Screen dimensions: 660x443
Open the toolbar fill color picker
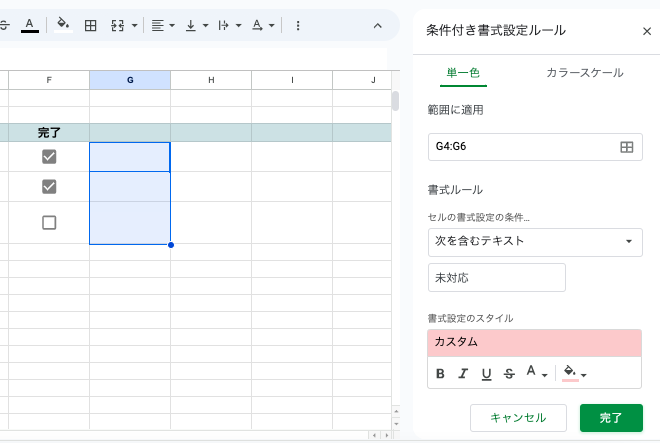point(63,25)
